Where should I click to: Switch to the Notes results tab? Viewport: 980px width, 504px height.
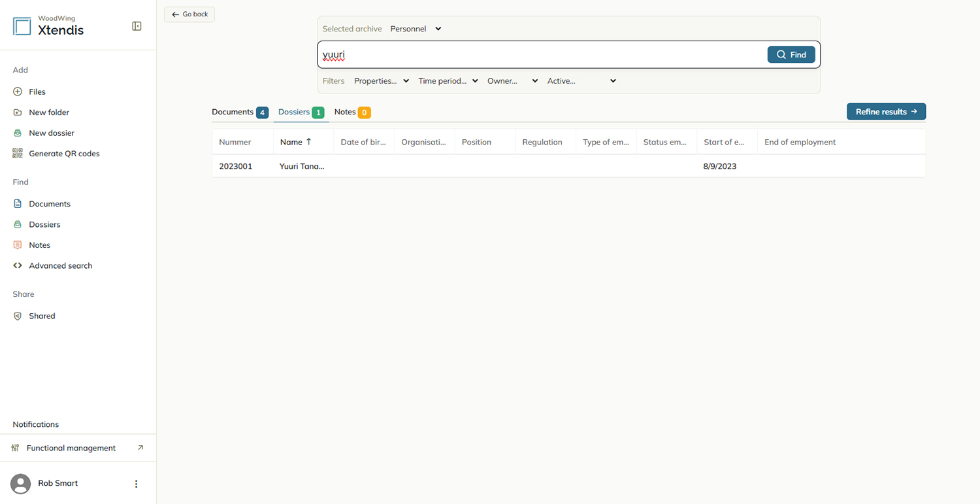point(352,112)
